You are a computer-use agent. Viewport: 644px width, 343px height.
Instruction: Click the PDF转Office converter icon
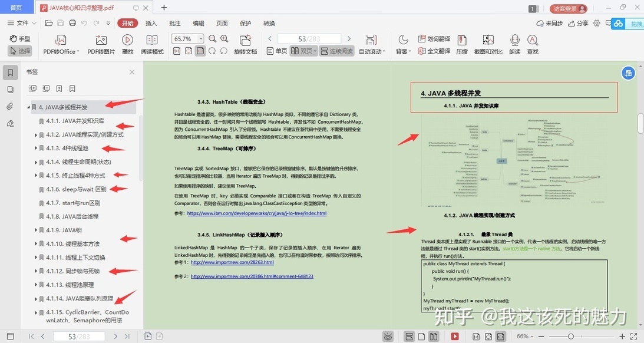tap(61, 40)
